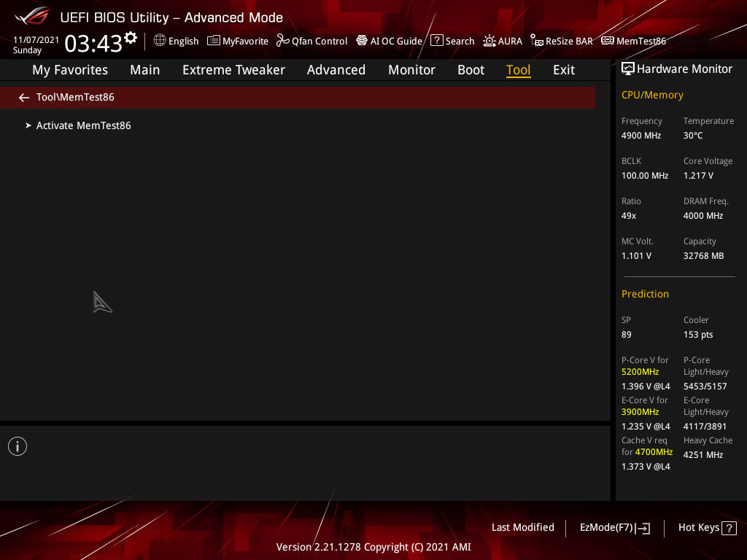Show the Hot Keys list
Viewport: 747px width, 560px height.
(x=698, y=527)
